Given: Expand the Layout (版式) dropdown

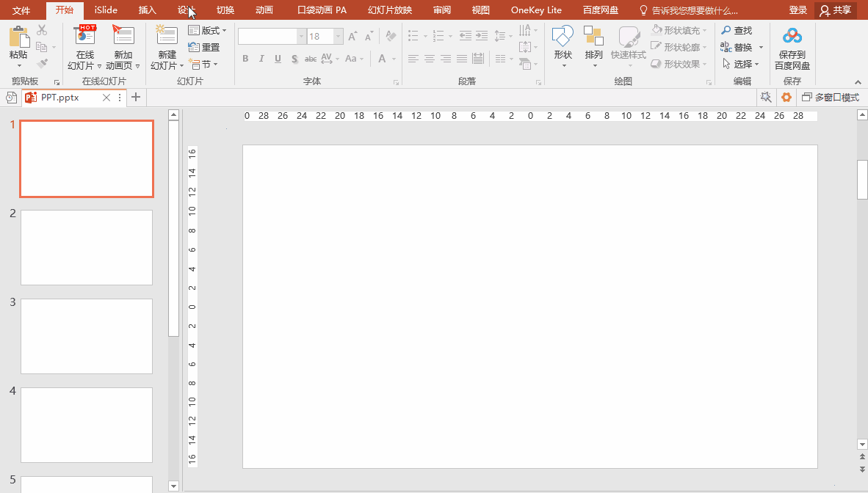Looking at the screenshot, I should tap(209, 31).
